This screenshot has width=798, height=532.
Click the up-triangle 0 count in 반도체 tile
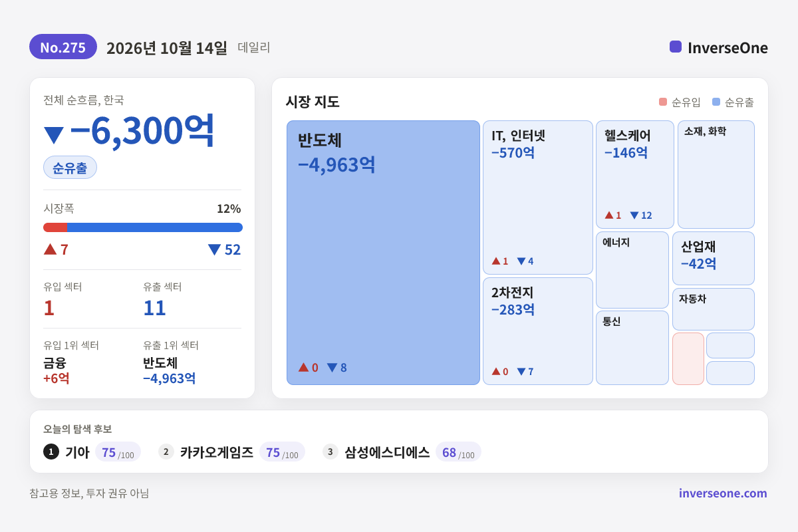(308, 367)
